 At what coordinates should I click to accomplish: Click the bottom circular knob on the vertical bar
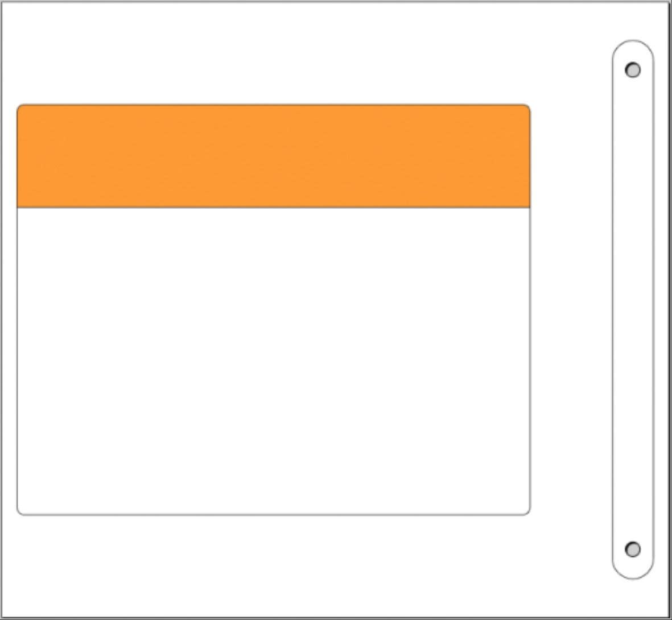pyautogui.click(x=633, y=549)
